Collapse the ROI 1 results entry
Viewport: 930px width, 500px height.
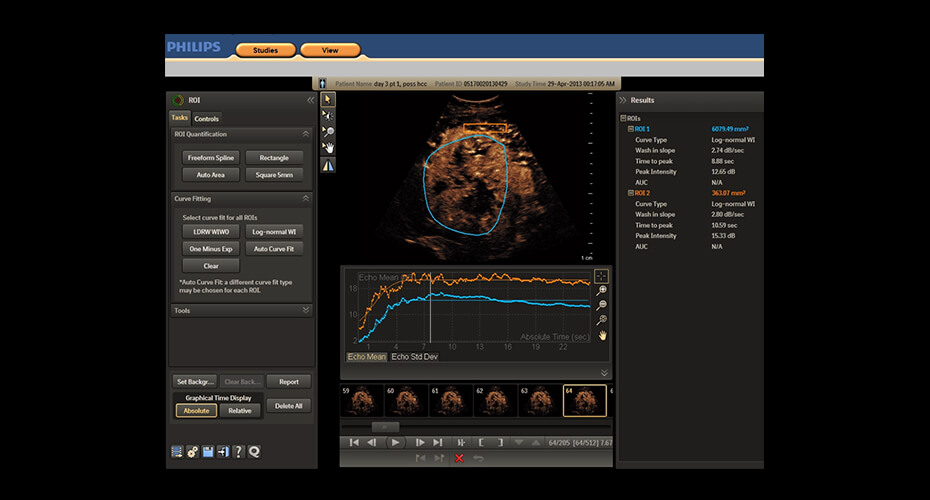pos(629,129)
